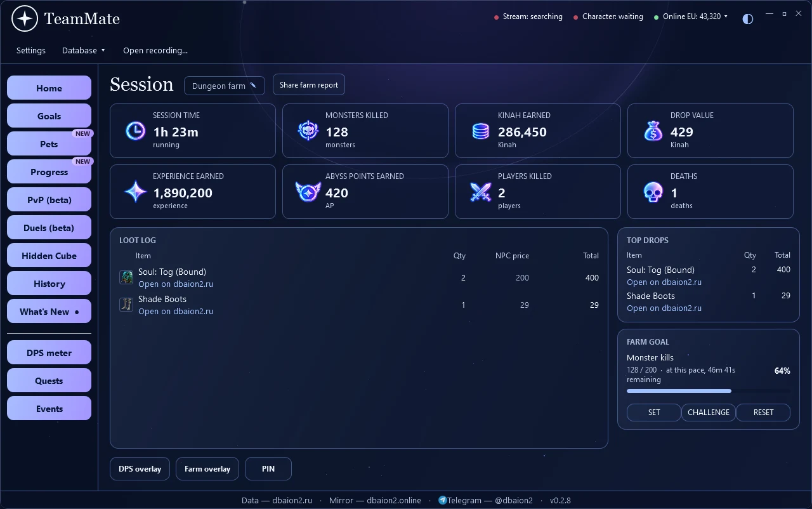The image size is (812, 509).
Task: Open the Quests section
Action: pyautogui.click(x=49, y=381)
